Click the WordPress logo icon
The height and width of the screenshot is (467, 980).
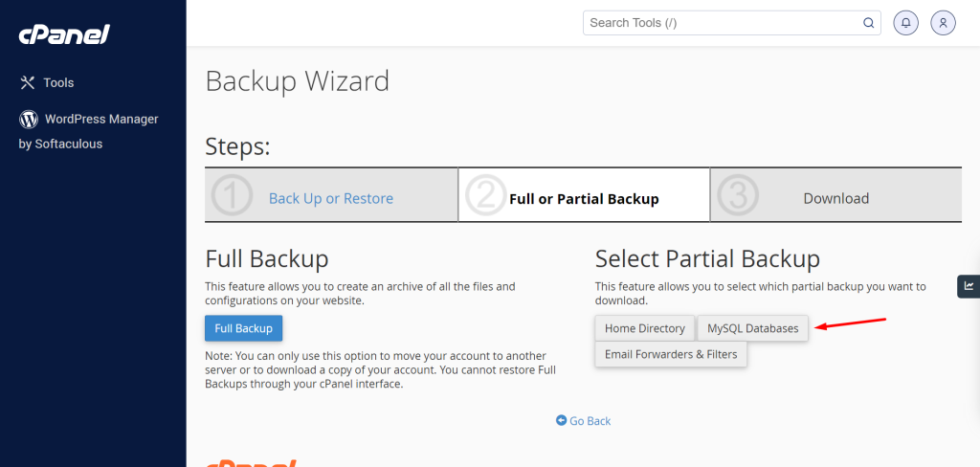[x=29, y=119]
